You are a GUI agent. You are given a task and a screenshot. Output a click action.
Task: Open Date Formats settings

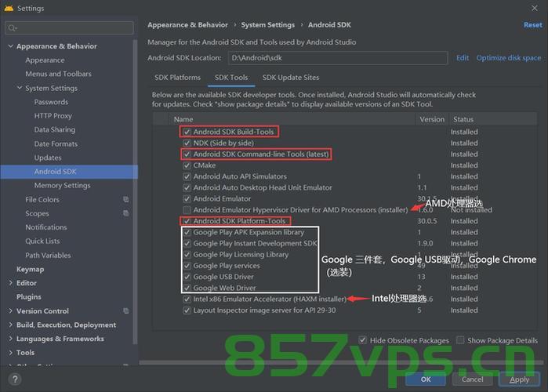tap(56, 143)
